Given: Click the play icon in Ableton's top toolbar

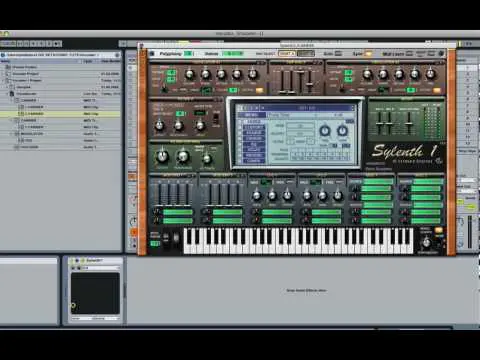Looking at the screenshot, I should point(33,44).
